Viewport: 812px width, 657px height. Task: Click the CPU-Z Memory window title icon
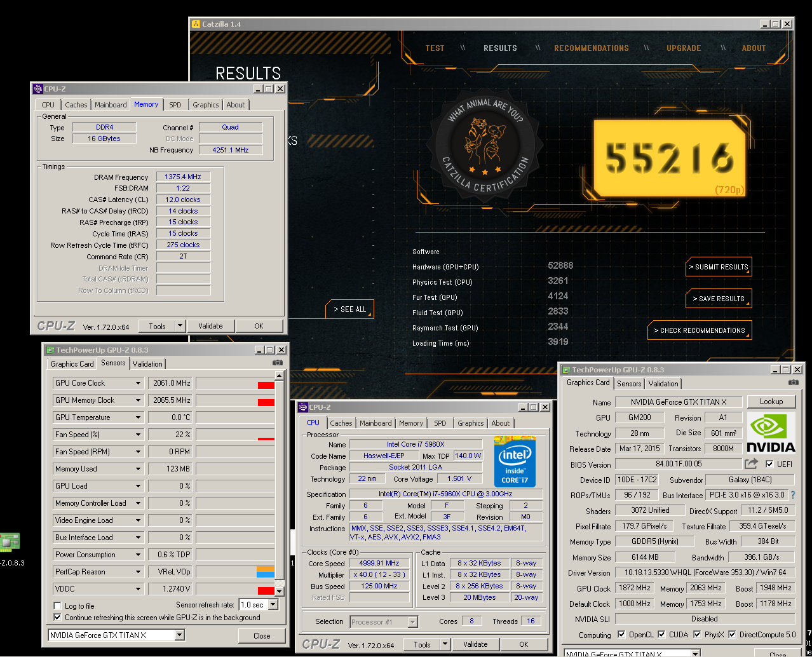(37, 89)
